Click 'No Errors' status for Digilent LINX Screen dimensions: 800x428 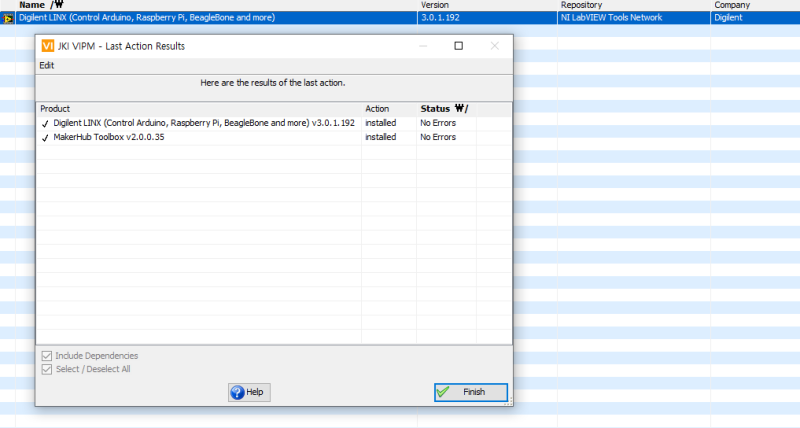click(438, 123)
